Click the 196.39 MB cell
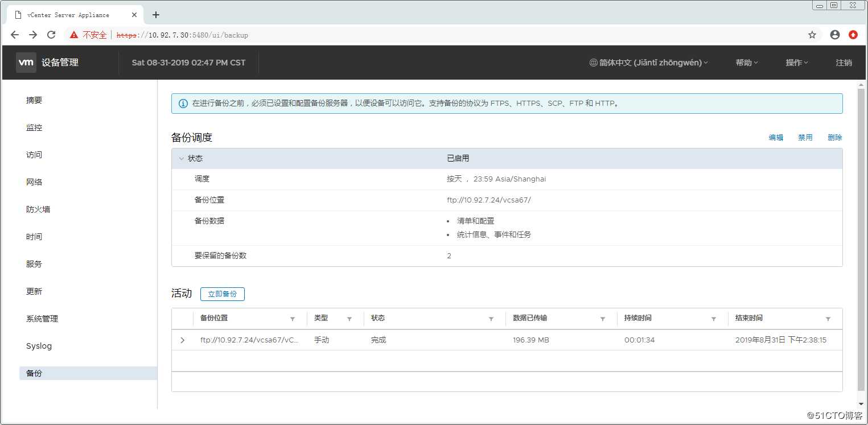Image resolution: width=868 pixels, height=425 pixels. (x=531, y=340)
